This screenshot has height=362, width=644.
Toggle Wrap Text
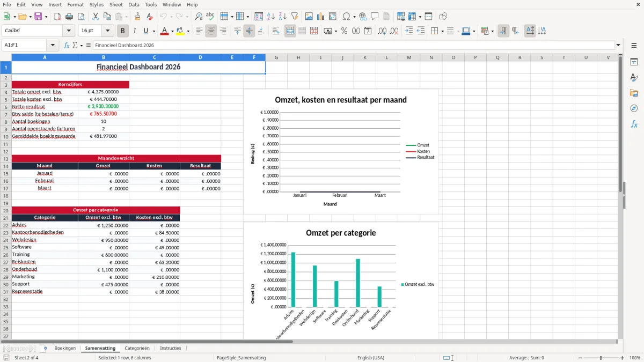[x=276, y=31]
